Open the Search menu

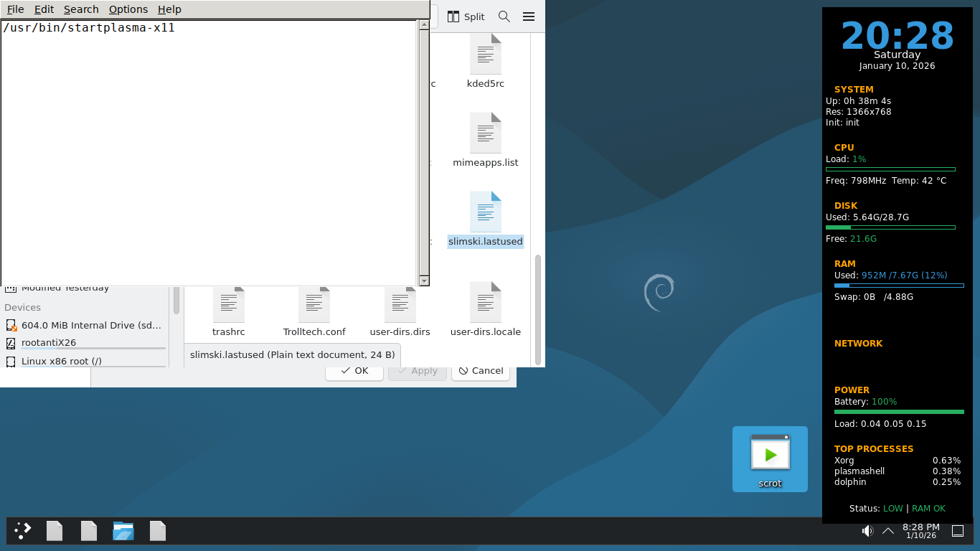click(81, 9)
